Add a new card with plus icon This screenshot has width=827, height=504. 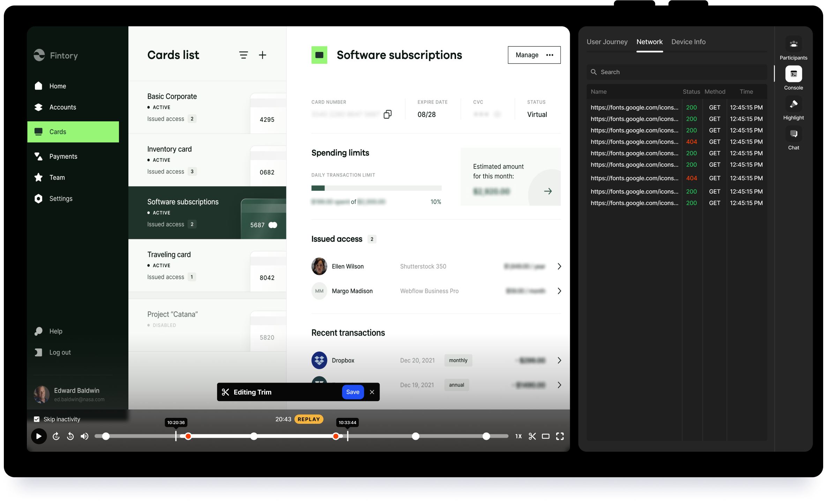(x=262, y=55)
